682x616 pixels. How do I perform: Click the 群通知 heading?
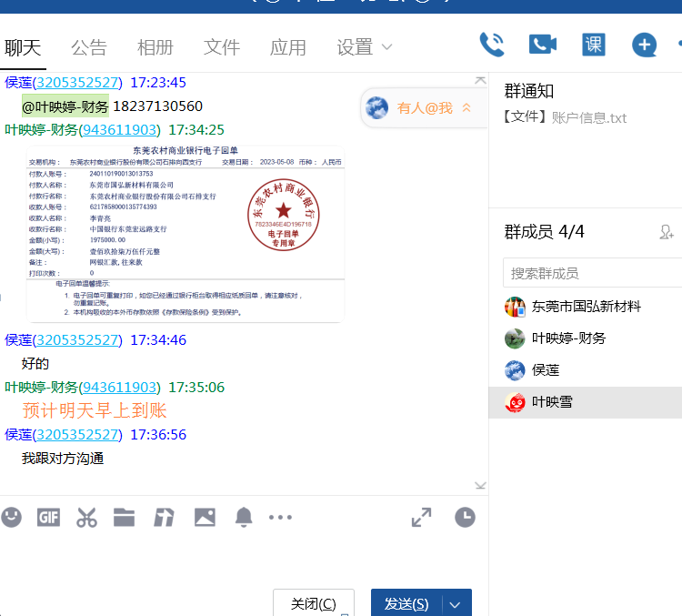(528, 91)
